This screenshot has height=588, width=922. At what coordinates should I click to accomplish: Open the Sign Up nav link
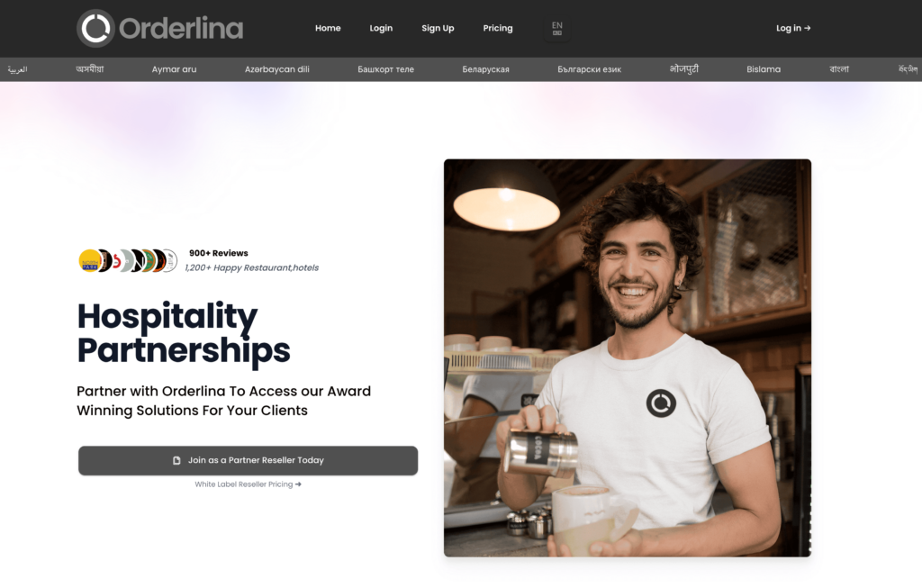(x=438, y=28)
